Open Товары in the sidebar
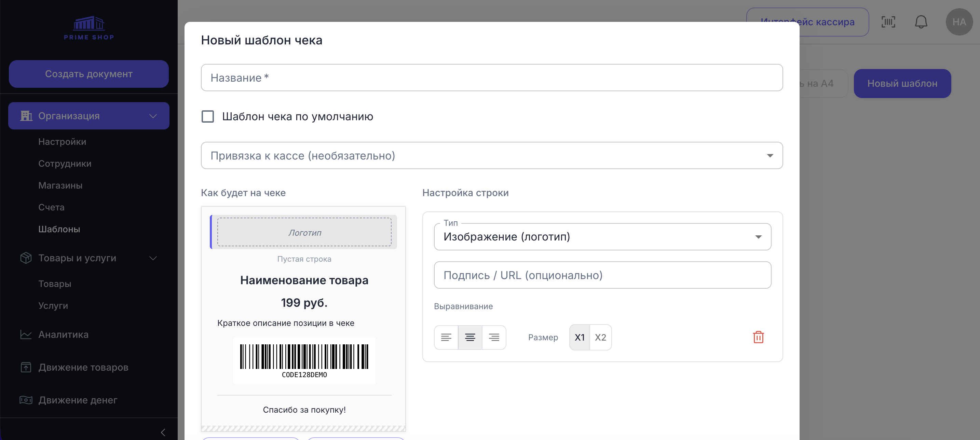The width and height of the screenshot is (980, 440). click(x=55, y=284)
